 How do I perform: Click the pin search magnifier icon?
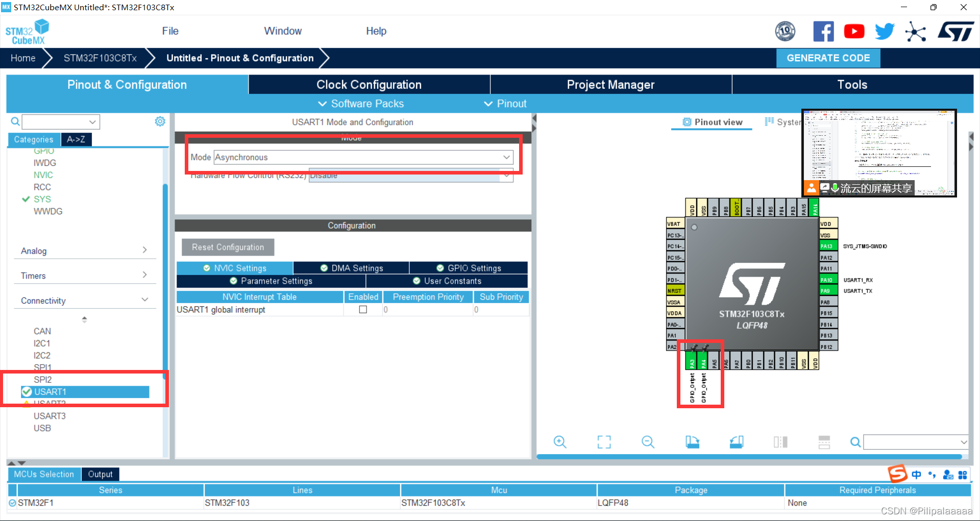coord(855,442)
